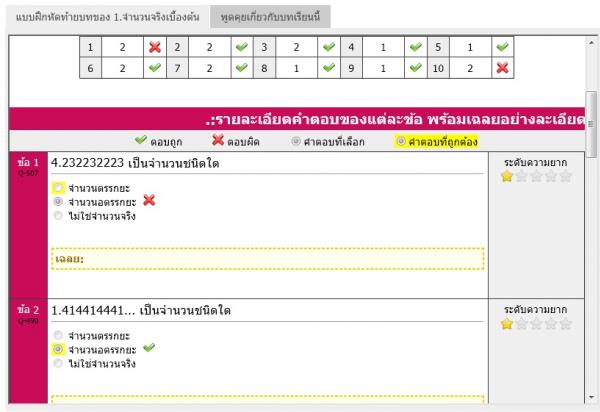Click the red X for question 1 in the results grid
Screen dimensions: 600x412
[x=154, y=47]
